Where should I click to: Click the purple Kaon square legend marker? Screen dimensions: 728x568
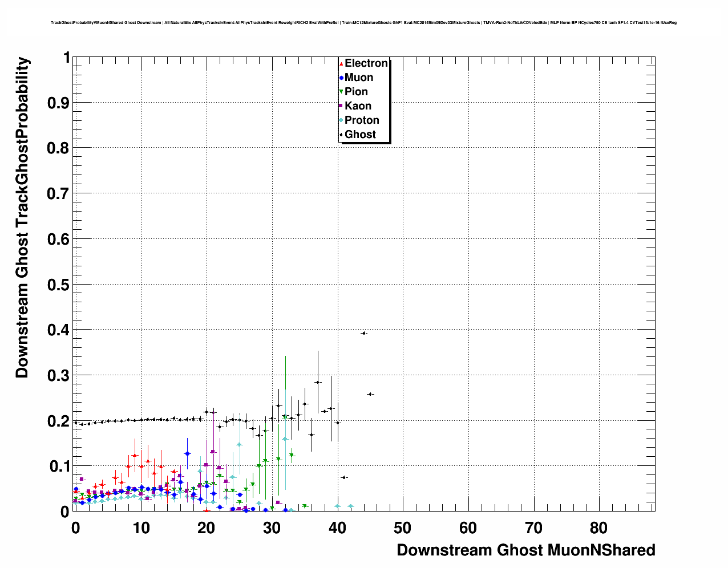coord(341,106)
